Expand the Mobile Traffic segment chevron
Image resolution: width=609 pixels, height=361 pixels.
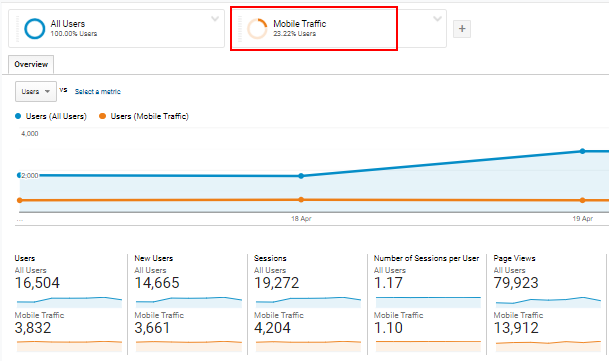coord(437,19)
